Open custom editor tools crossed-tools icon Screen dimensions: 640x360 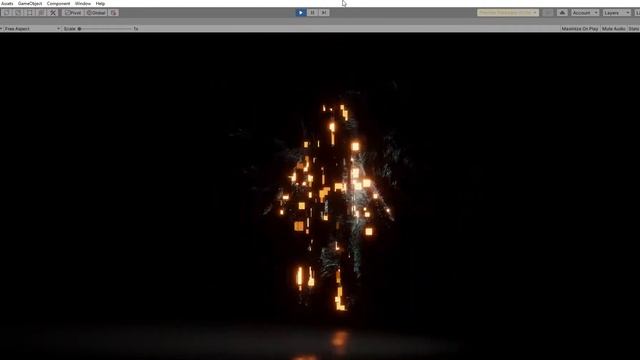coord(53,13)
